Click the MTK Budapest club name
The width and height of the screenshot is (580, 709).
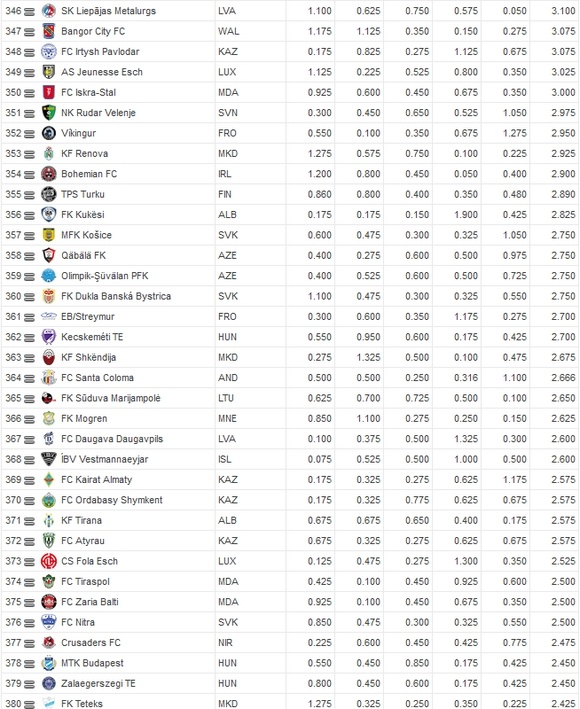click(x=92, y=663)
